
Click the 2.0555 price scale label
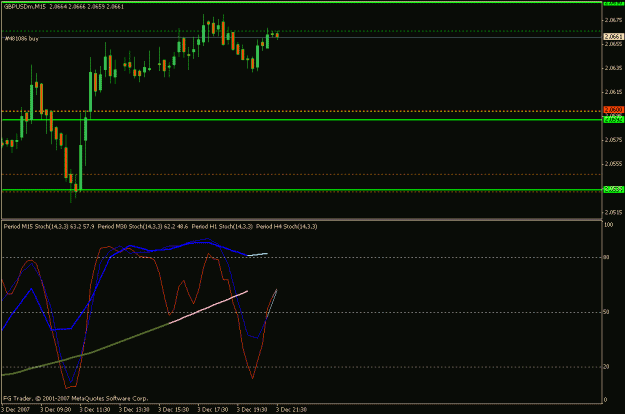click(x=613, y=164)
